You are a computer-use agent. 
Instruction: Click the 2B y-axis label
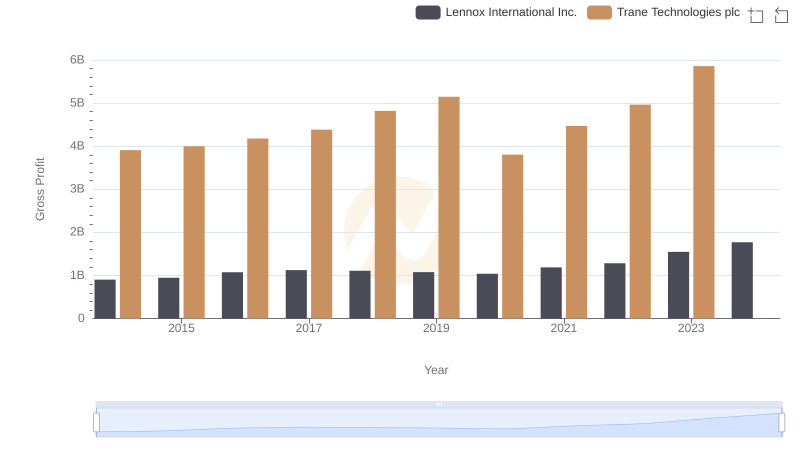pyautogui.click(x=77, y=232)
